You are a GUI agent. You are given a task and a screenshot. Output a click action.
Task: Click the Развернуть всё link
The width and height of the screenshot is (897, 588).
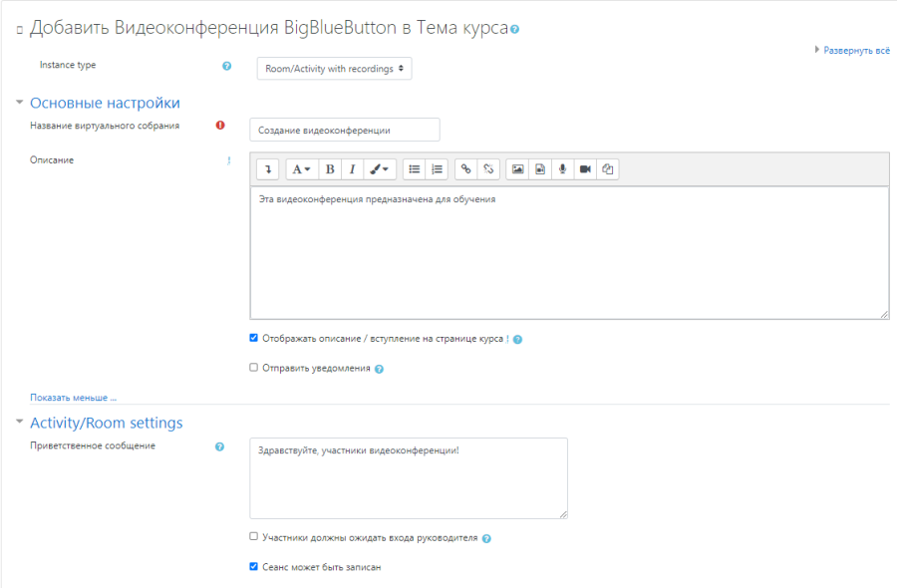tap(855, 50)
